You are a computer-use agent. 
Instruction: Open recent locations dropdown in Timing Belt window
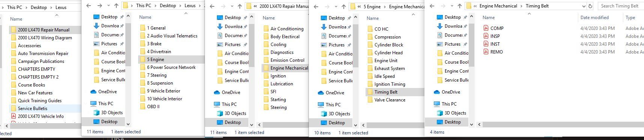coord(452,6)
